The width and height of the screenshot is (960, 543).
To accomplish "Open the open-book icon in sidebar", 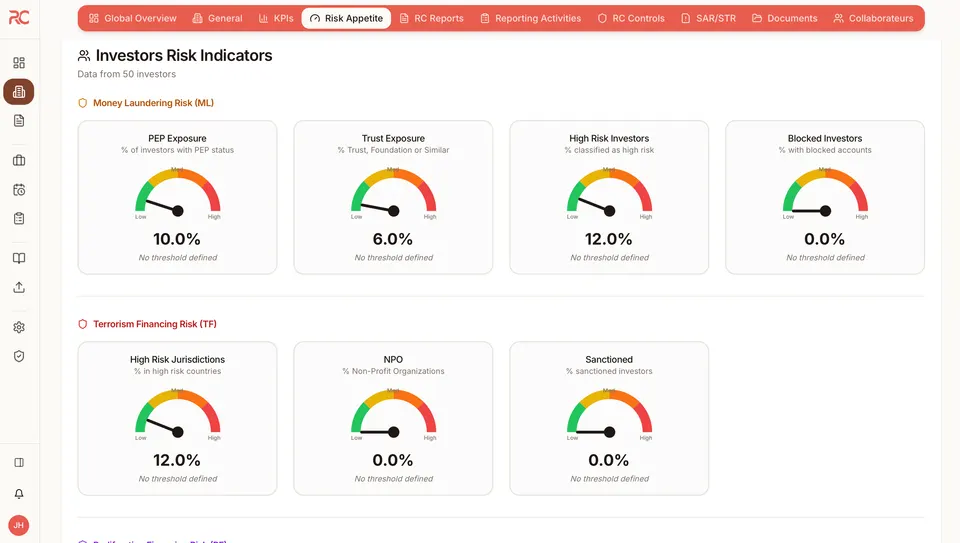I will point(19,258).
